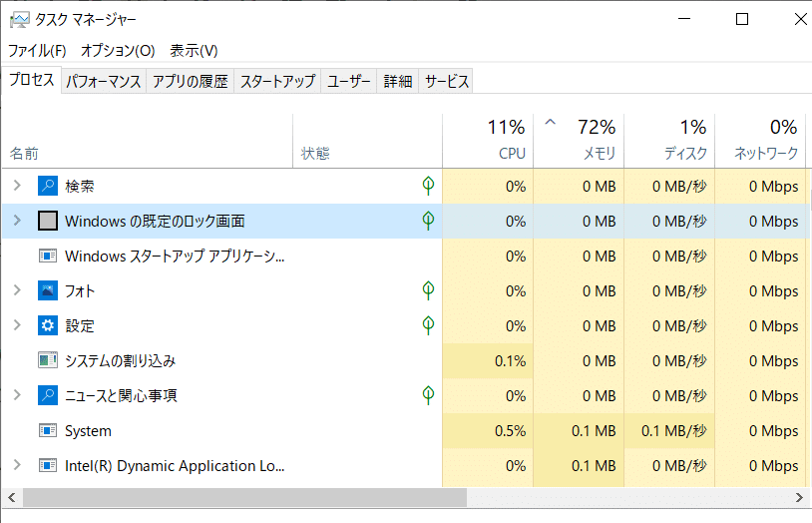
Task: Switch to the ユーザー tab
Action: pyautogui.click(x=348, y=82)
